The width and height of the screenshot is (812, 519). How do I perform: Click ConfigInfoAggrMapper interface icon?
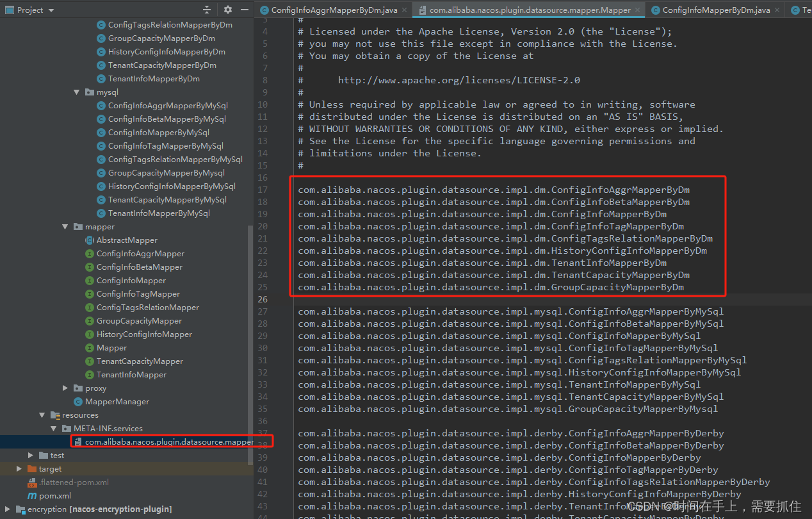pyautogui.click(x=90, y=254)
